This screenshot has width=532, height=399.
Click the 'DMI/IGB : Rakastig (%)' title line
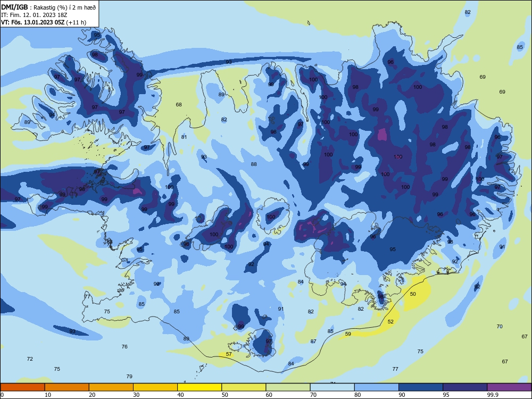coord(48,7)
